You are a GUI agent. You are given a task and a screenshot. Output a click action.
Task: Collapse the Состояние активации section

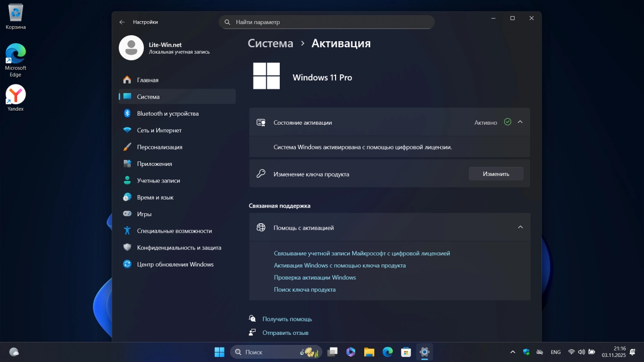point(520,122)
